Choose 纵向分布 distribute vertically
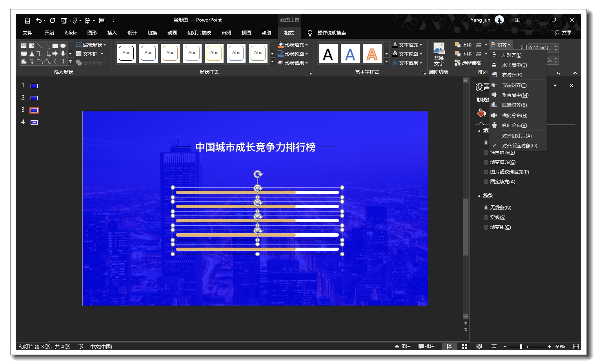This screenshot has width=597, height=364. pos(518,125)
